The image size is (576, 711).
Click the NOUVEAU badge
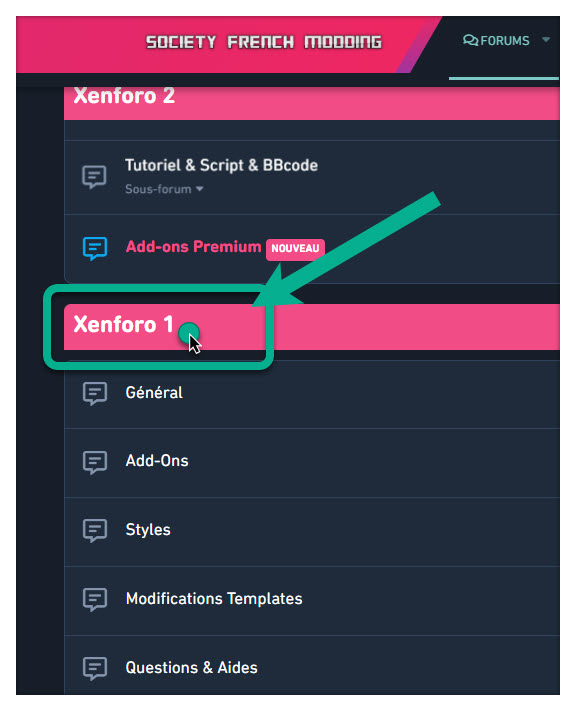click(295, 248)
